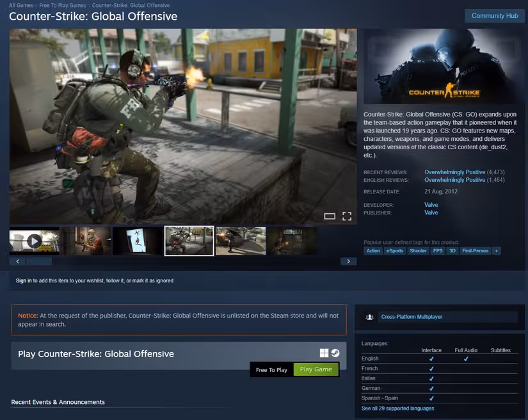Screen dimensions: 528x420
Task: Open Counter-Strike: Global Offensive breadcrumb link
Action: (x=131, y=5)
